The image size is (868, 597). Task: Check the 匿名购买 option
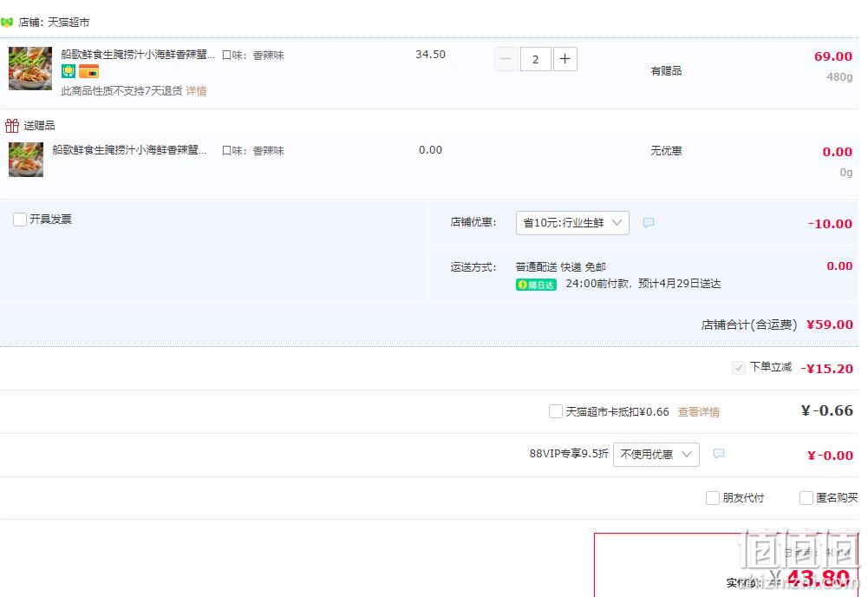806,498
